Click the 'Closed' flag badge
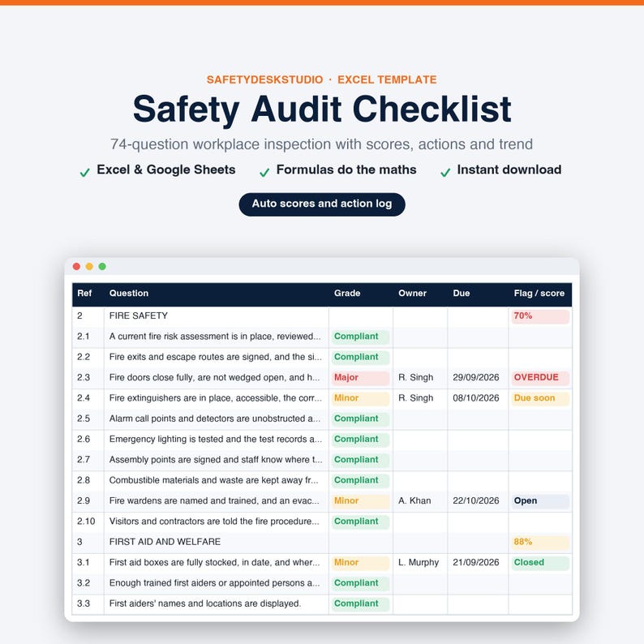This screenshot has height=644, width=644. pos(540,563)
